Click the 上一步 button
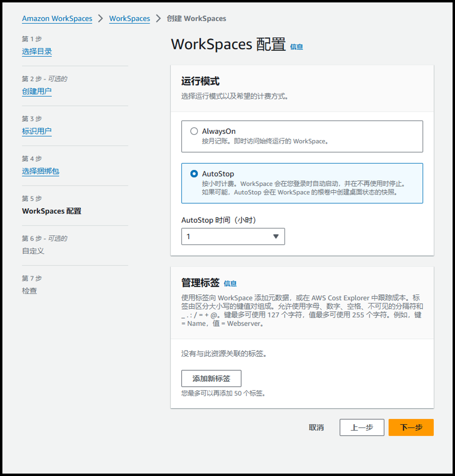Viewport: 455px width, 476px height. click(362, 427)
